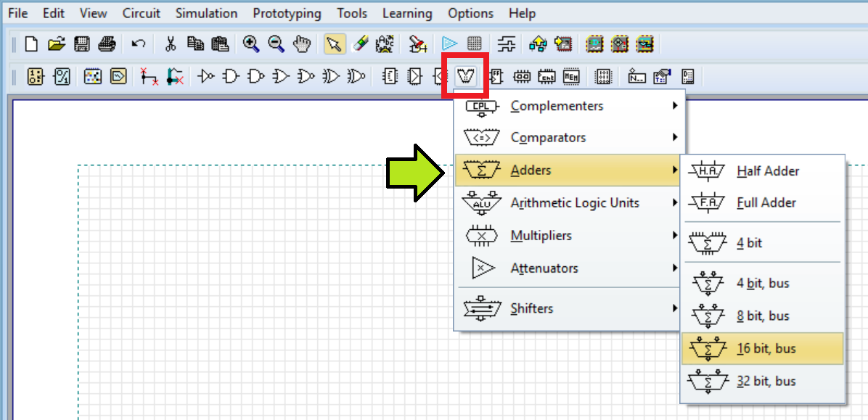Choose Full Adder from the submenu
868x420 pixels.
[762, 202]
